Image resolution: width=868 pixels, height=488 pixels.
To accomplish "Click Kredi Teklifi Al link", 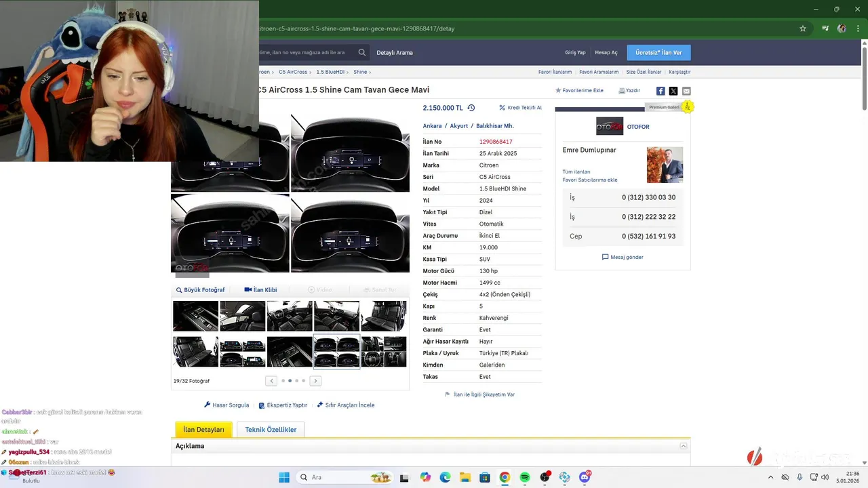I will 520,108.
